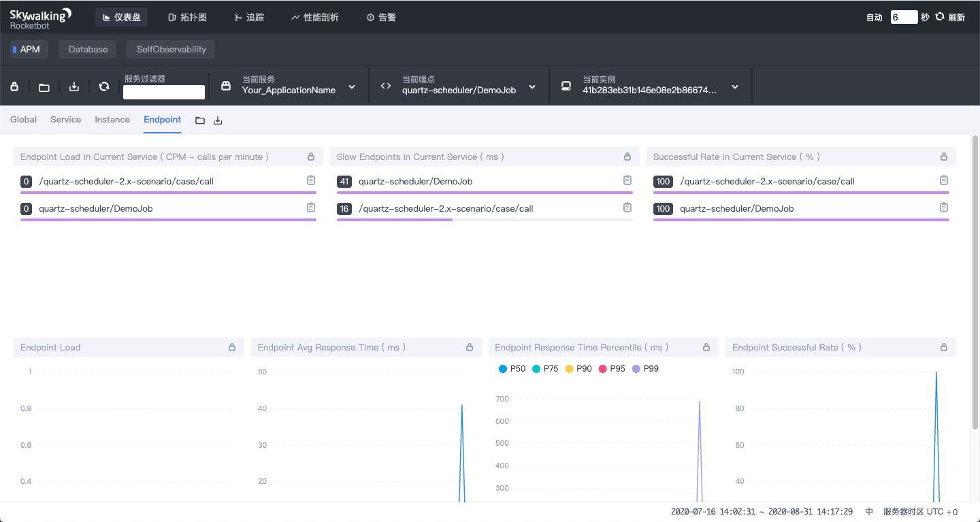Image resolution: width=980 pixels, height=522 pixels.
Task: Expand the 当前端点 quartz-scheduler/DemoJob dropdown
Action: coord(532,87)
